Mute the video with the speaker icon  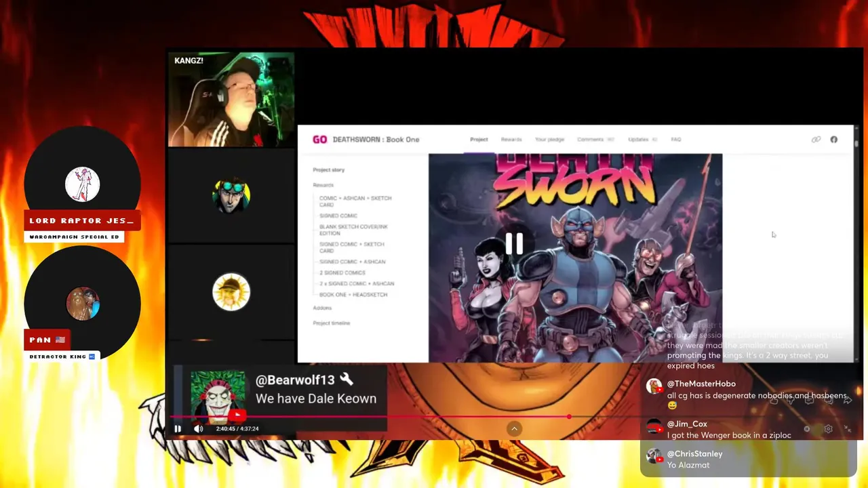click(x=198, y=428)
